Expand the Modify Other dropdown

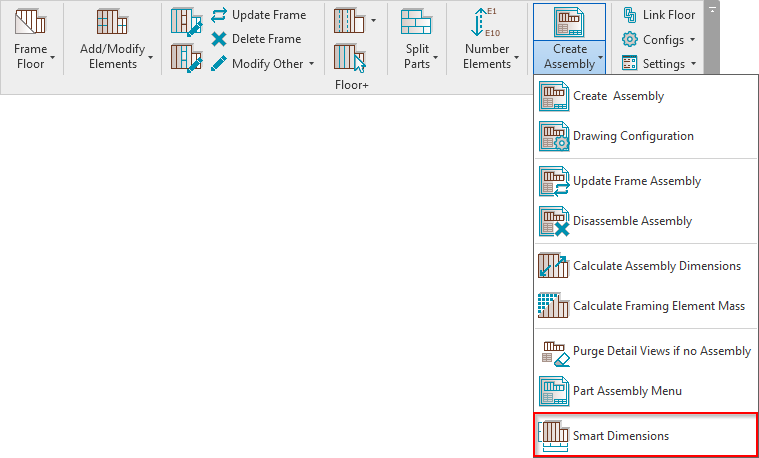click(x=311, y=64)
